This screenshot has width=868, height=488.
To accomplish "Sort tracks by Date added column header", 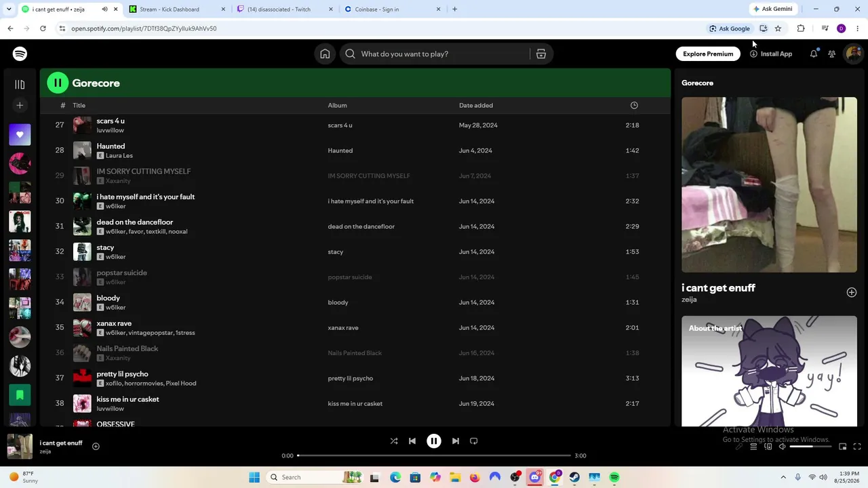I will (x=475, y=105).
